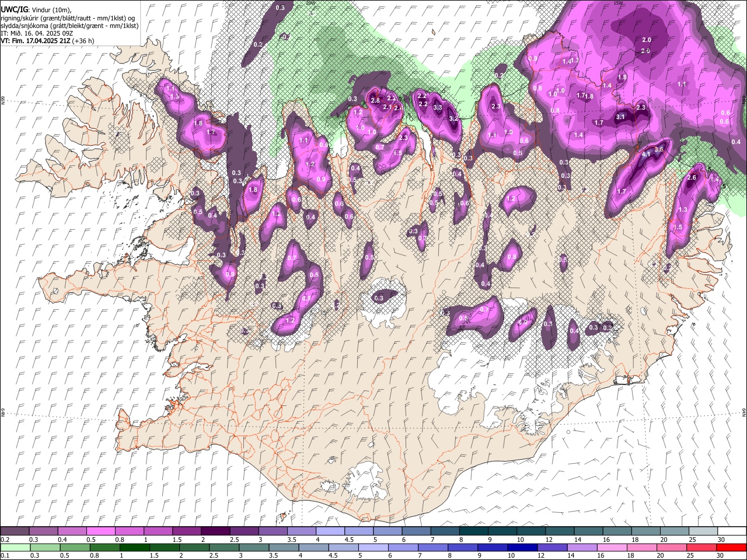Click the 'slydda/snjókoma' description line
The width and height of the screenshot is (747, 560).
tap(69, 26)
